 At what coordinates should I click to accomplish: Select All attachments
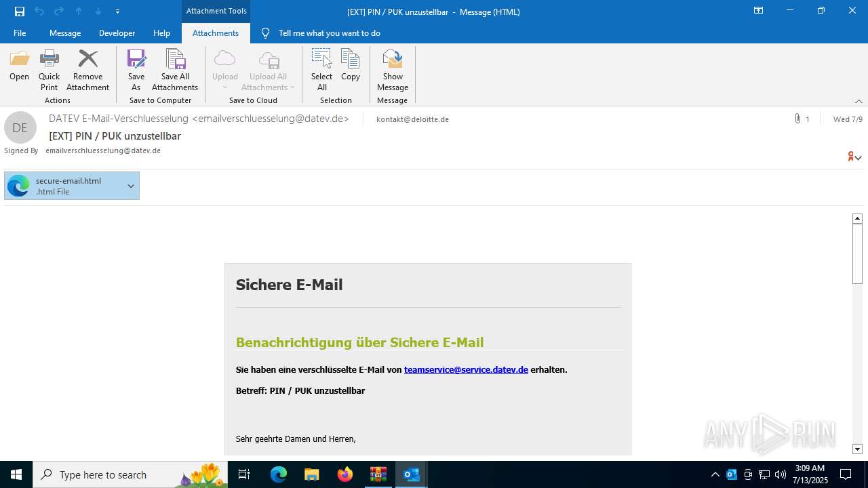pyautogui.click(x=322, y=70)
